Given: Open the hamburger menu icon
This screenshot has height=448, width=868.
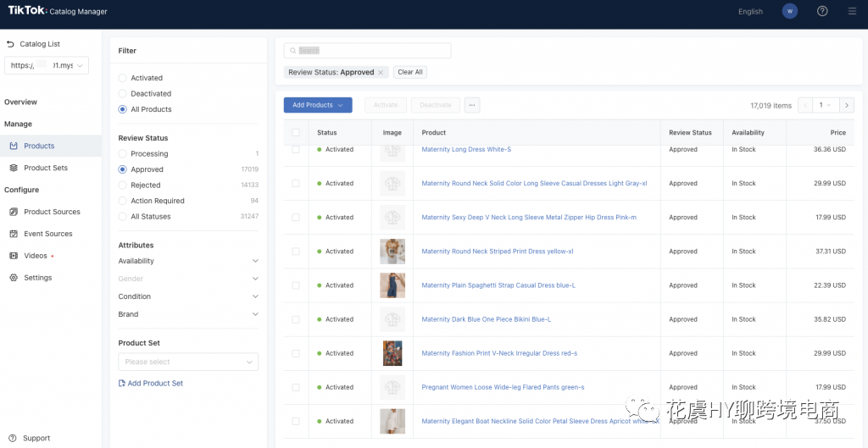Looking at the screenshot, I should pos(852,11).
